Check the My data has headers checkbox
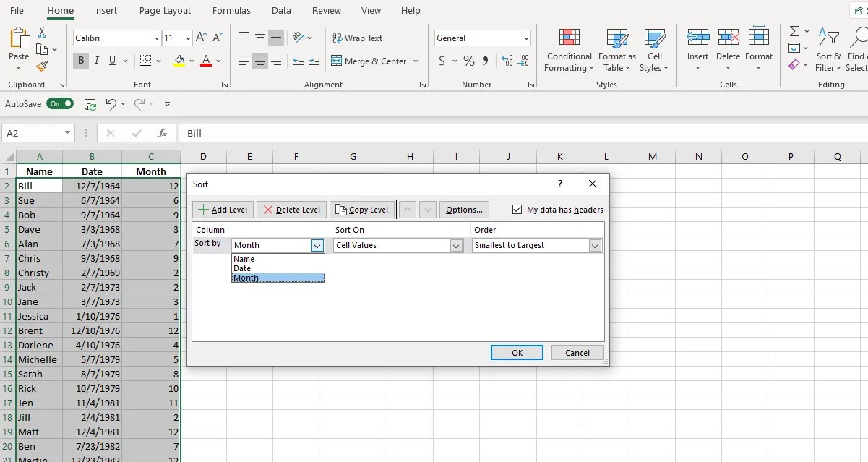This screenshot has height=462, width=868. click(x=517, y=209)
